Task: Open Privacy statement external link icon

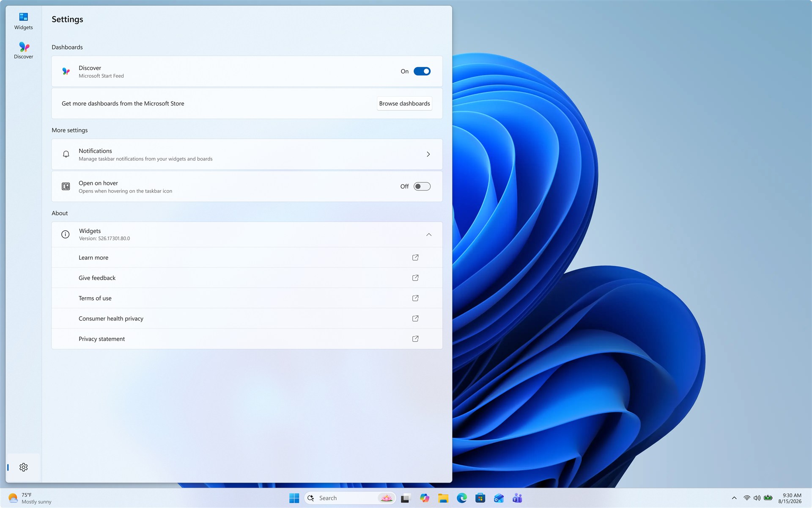Action: pyautogui.click(x=415, y=339)
